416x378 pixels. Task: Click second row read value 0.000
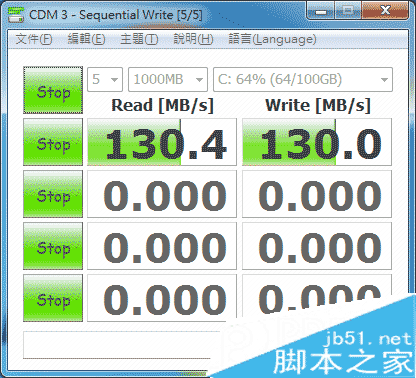click(162, 194)
